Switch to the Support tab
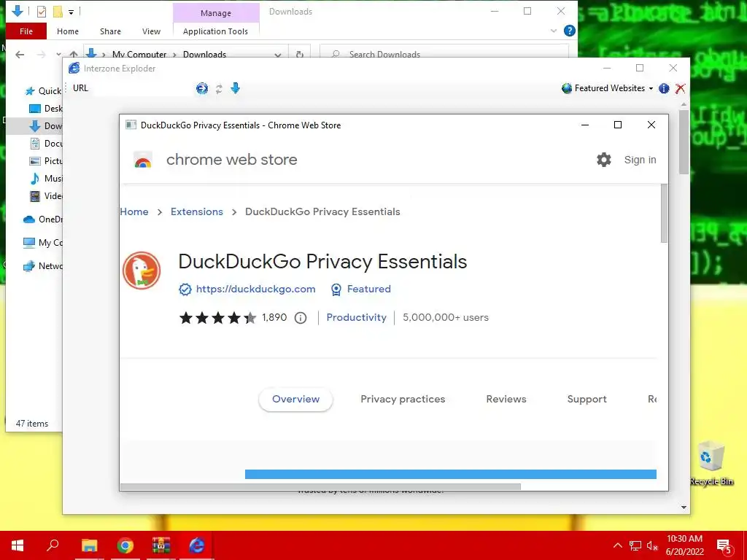This screenshot has height=560, width=747. coord(587,399)
